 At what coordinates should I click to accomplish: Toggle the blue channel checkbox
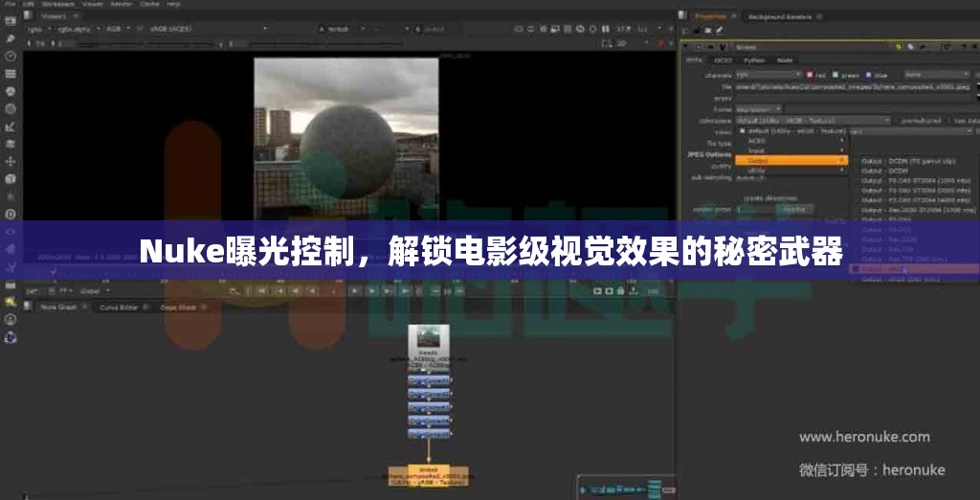point(868,75)
